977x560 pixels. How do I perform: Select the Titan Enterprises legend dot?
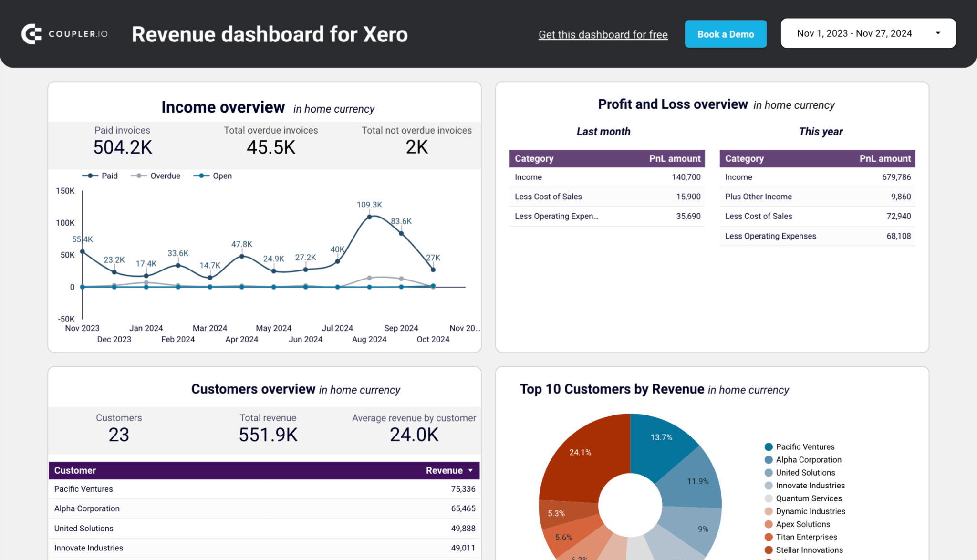pos(768,537)
